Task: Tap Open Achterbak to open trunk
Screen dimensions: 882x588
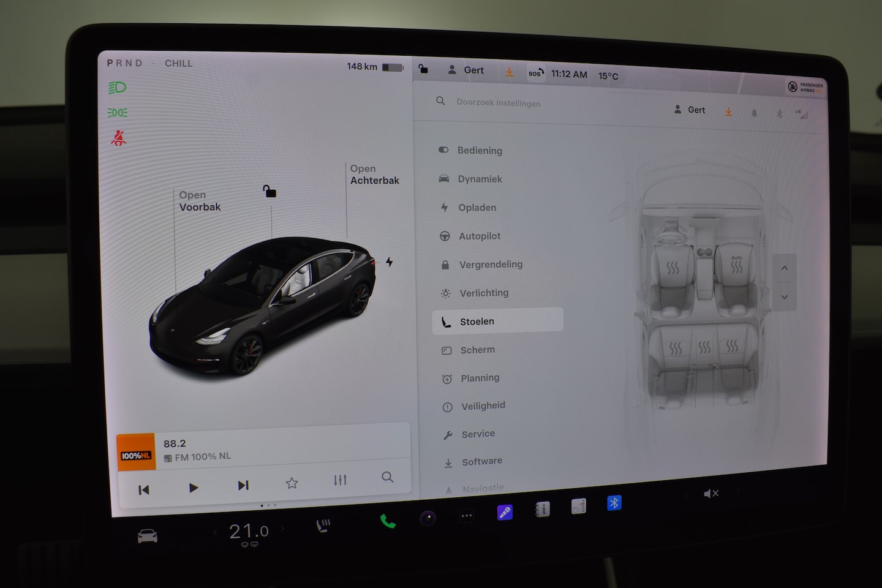Action: [x=374, y=175]
